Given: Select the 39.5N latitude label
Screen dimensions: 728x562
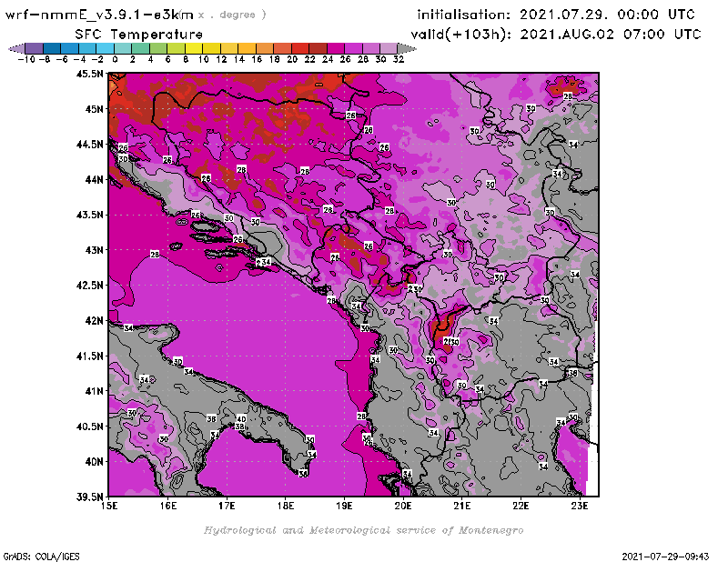Looking at the screenshot, I should pyautogui.click(x=89, y=497).
